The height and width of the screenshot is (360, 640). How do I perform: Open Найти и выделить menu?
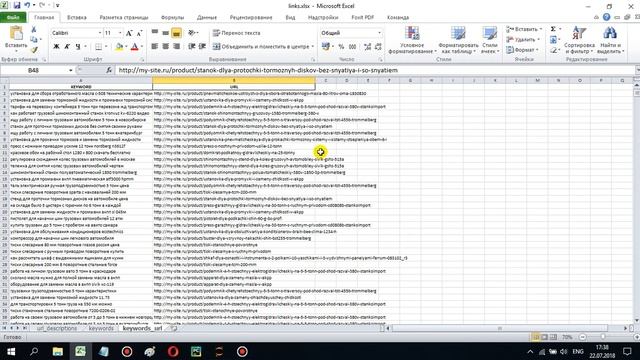(610, 40)
